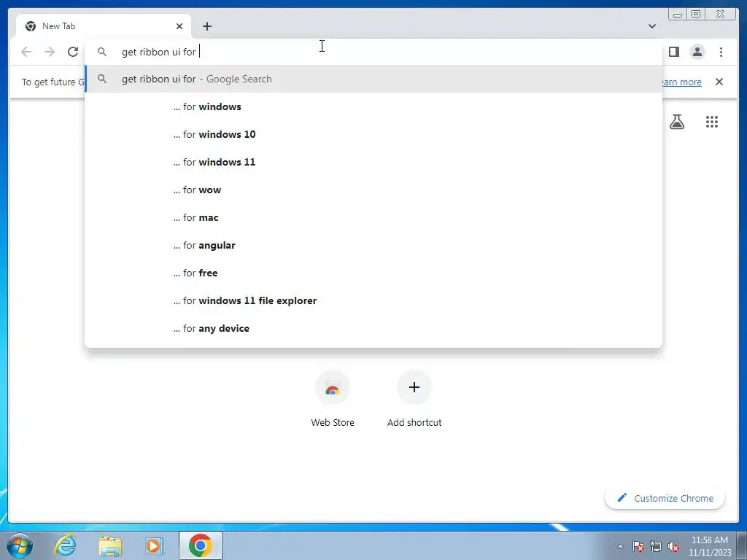747x560 pixels.
Task: Click the Add shortcut plus tile
Action: tap(414, 399)
